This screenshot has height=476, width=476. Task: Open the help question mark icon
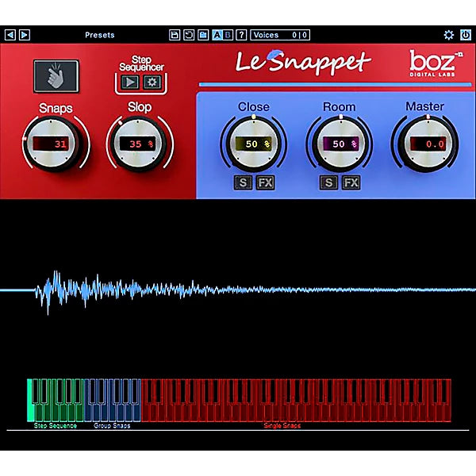click(241, 35)
